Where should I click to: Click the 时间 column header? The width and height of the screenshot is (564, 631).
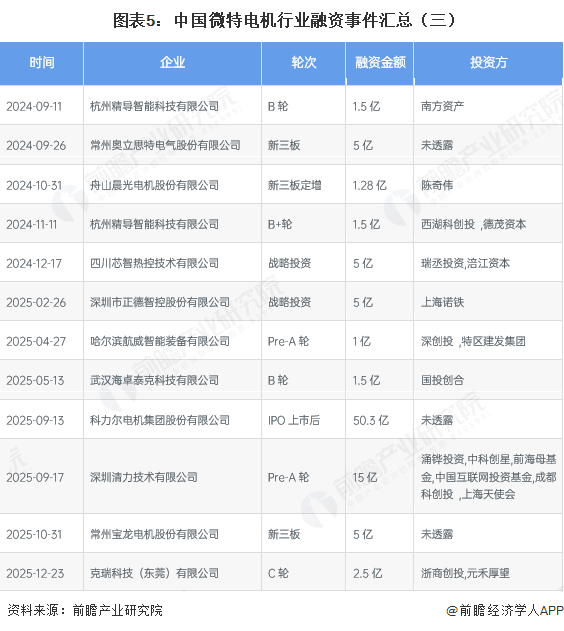[x=41, y=63]
